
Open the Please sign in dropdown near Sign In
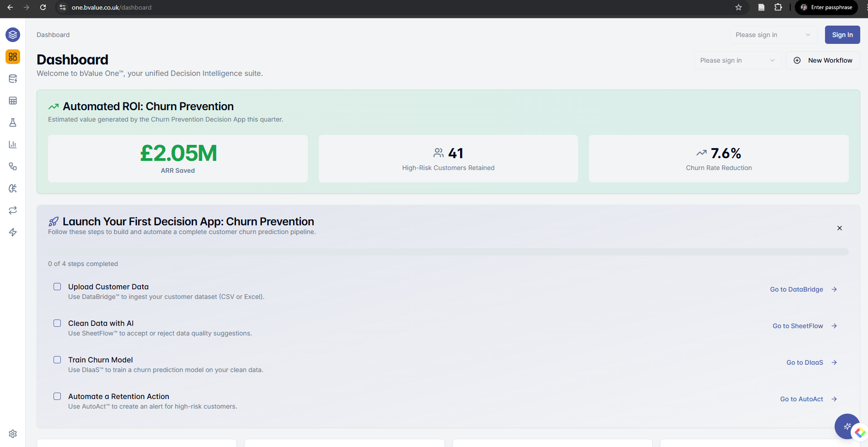point(773,34)
